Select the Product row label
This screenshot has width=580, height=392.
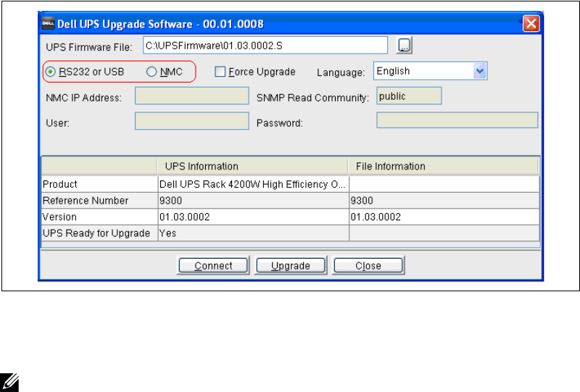click(60, 184)
